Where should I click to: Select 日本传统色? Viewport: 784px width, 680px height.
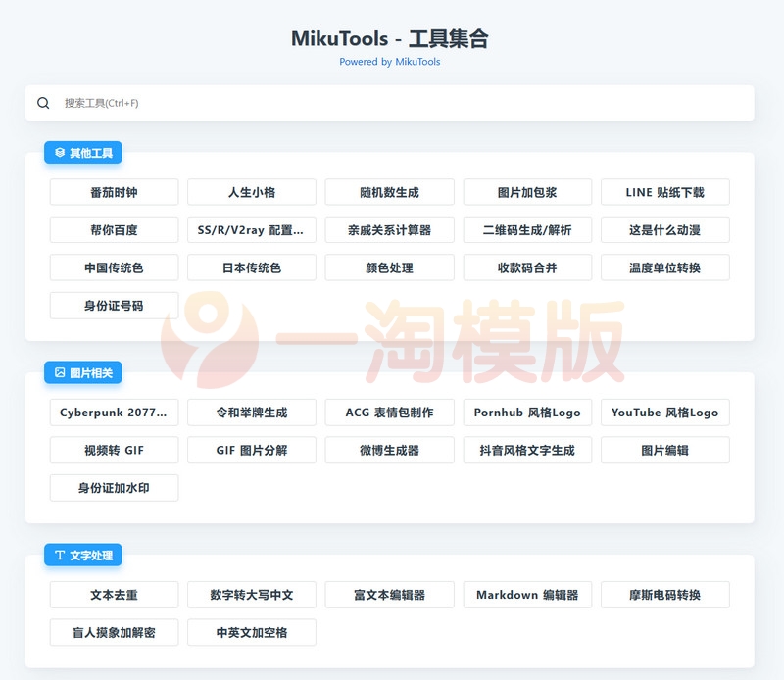(252, 267)
